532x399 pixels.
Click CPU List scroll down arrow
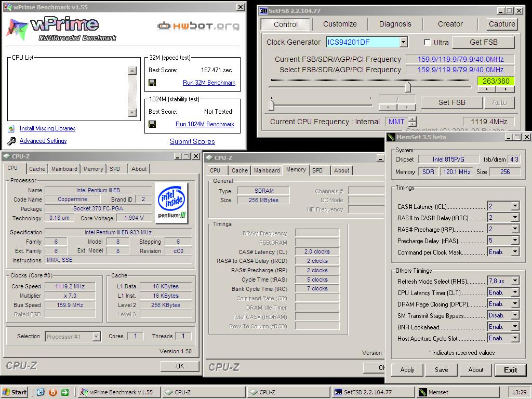[x=132, y=113]
